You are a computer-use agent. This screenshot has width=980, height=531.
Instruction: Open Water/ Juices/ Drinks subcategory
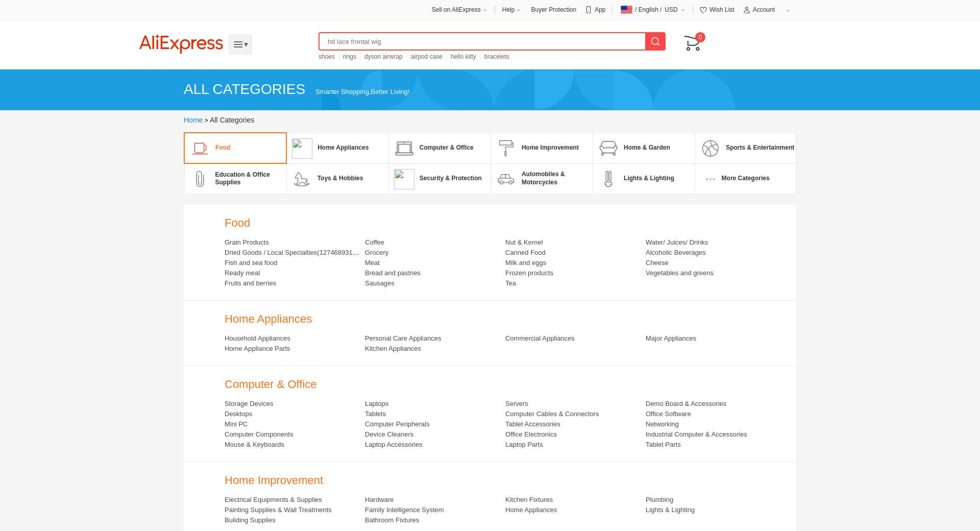(677, 243)
